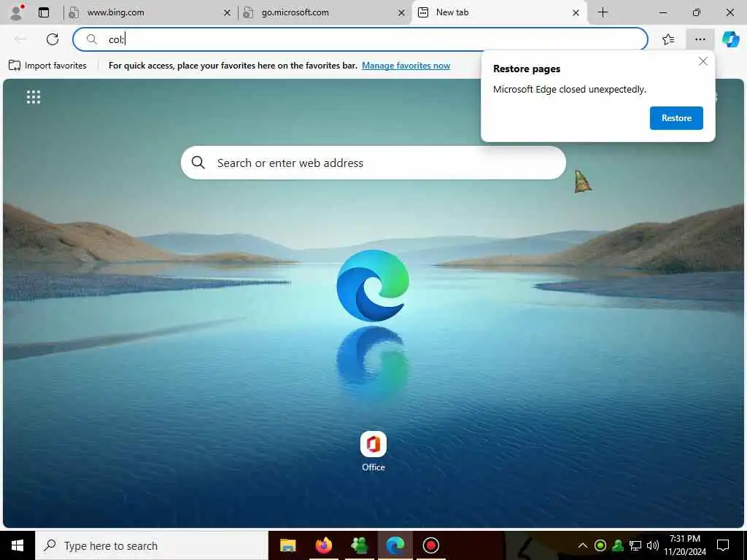Click the green person tray icon
The height and width of the screenshot is (560, 747).
(618, 545)
